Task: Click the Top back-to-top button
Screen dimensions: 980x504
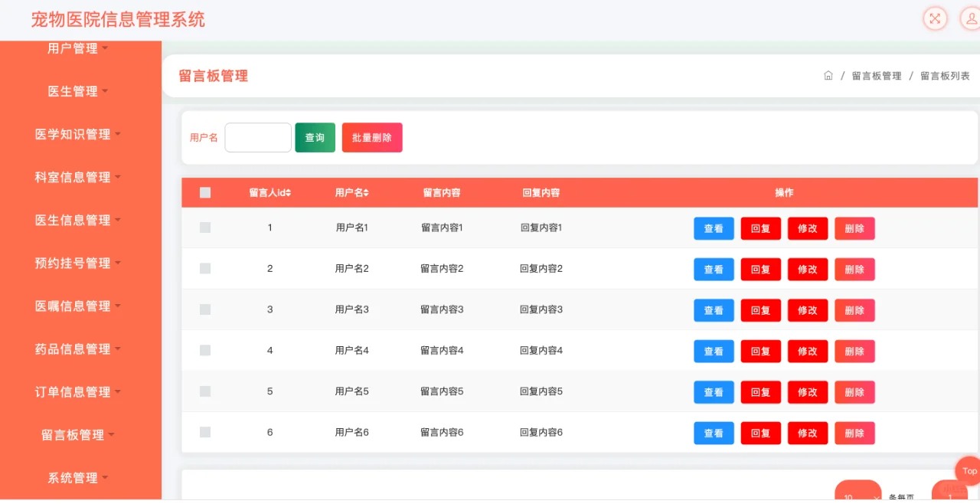Action: (969, 471)
